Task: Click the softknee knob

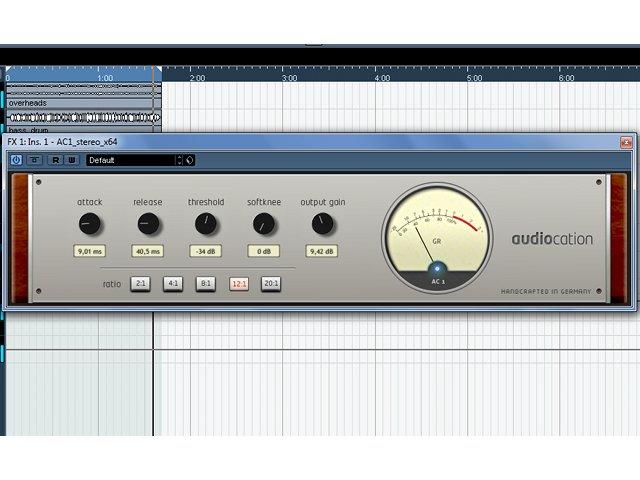Action: (x=264, y=224)
